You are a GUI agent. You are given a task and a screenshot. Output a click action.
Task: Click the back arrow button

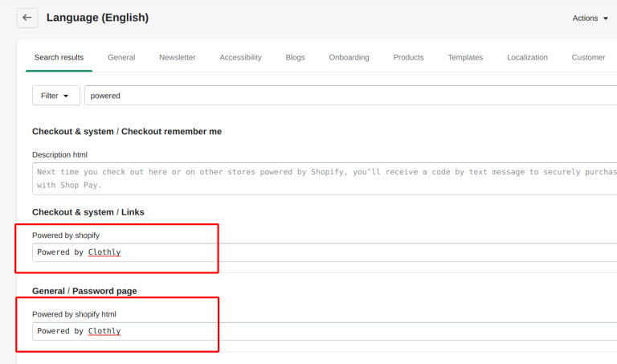[27, 18]
